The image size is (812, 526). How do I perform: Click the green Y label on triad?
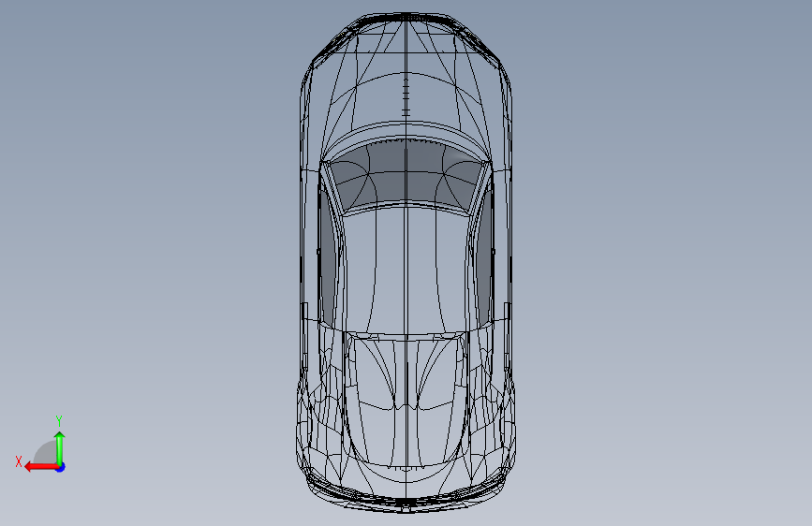pyautogui.click(x=59, y=421)
